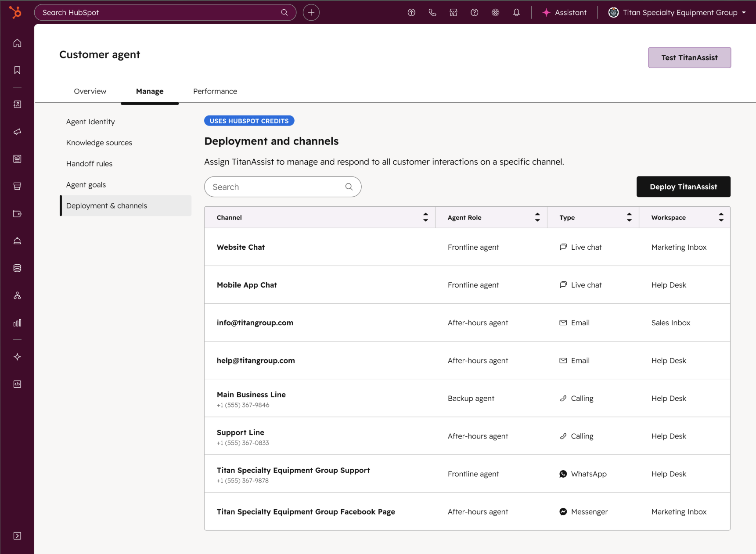Open the Website Chat channel
The height and width of the screenshot is (554, 756).
coord(241,247)
